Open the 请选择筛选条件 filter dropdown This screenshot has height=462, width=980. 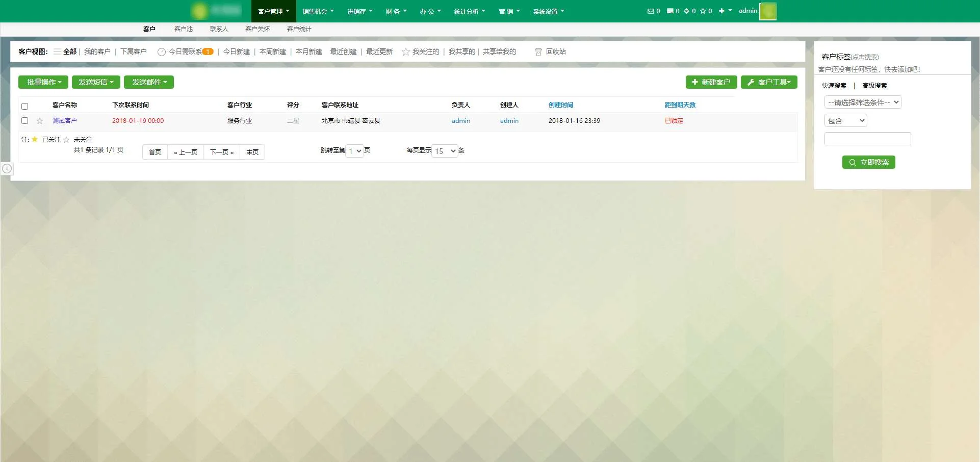pyautogui.click(x=862, y=102)
